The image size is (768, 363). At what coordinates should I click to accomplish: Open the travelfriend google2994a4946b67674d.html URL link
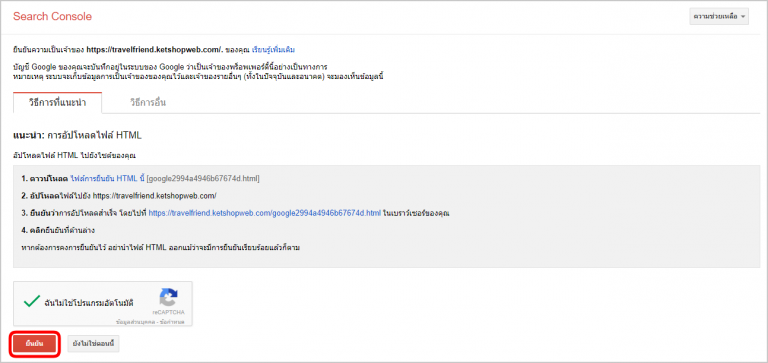(x=264, y=213)
